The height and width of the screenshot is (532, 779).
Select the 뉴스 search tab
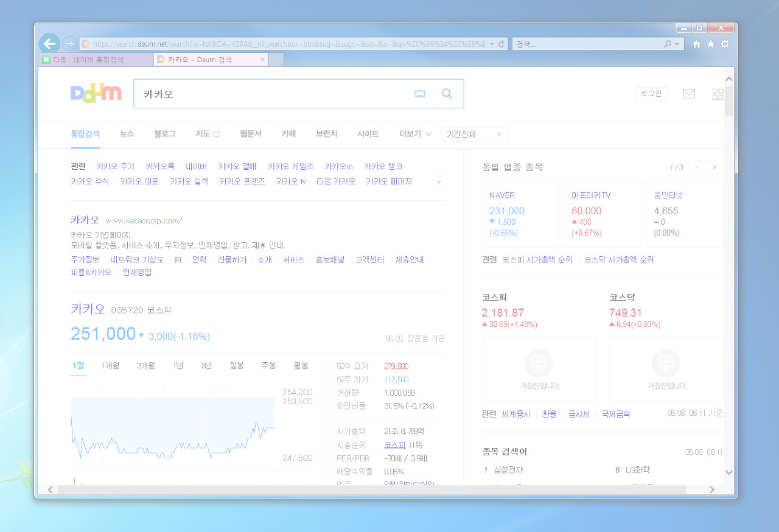[x=127, y=134]
